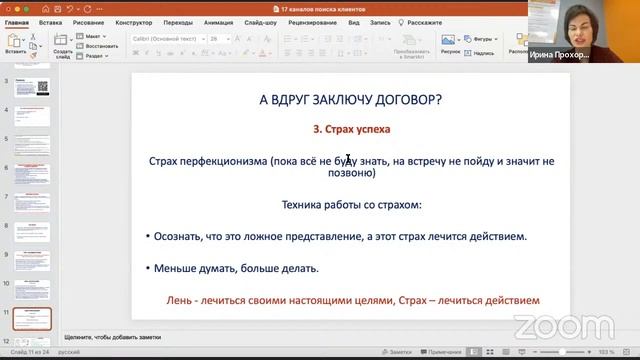640x360 pixels.
Task: Click the heading 3. Страх успеха
Action: coord(352,129)
